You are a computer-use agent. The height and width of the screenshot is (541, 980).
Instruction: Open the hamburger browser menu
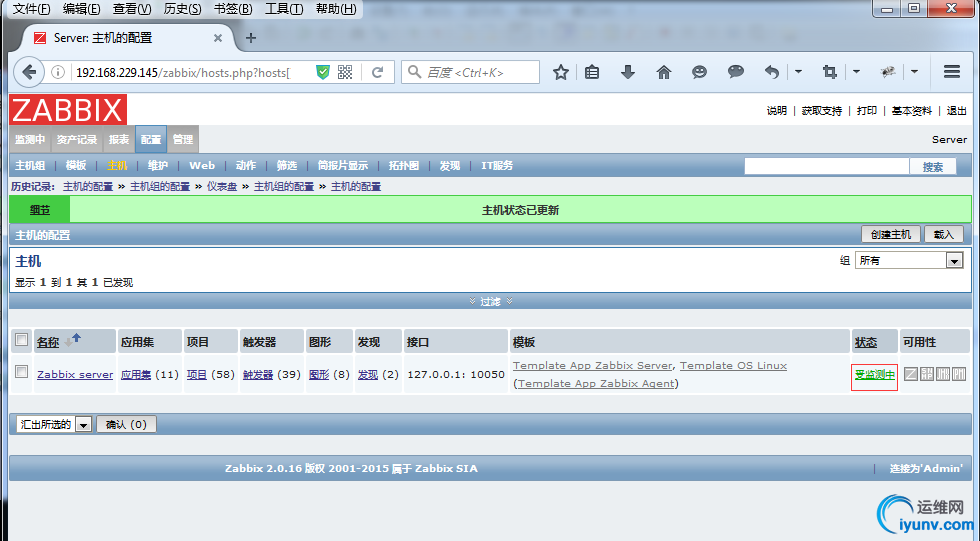point(952,72)
